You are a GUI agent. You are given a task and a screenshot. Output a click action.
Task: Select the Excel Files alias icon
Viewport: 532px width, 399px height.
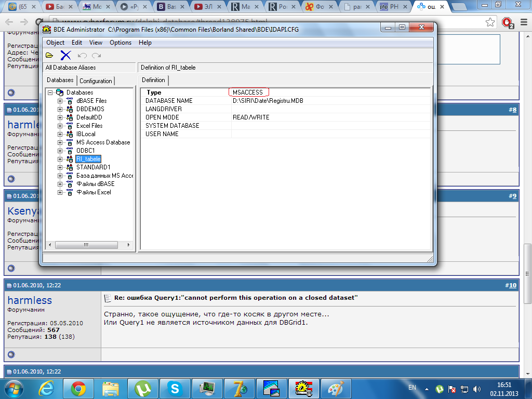[70, 126]
